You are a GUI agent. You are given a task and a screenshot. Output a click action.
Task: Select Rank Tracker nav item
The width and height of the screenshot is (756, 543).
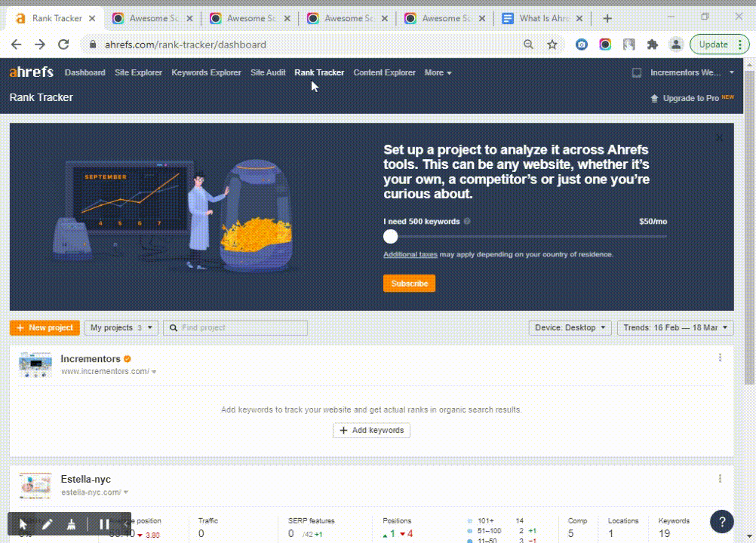(319, 72)
